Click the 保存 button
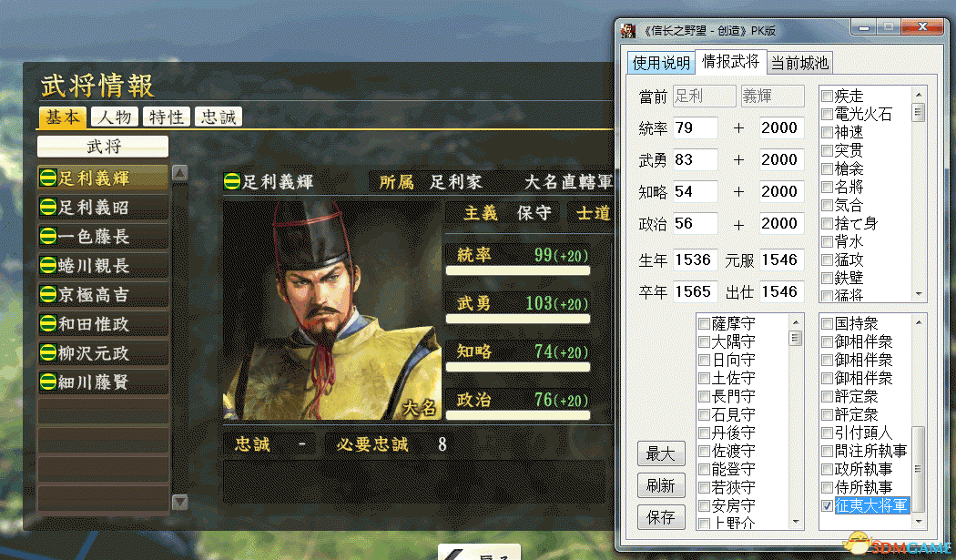 [x=661, y=517]
